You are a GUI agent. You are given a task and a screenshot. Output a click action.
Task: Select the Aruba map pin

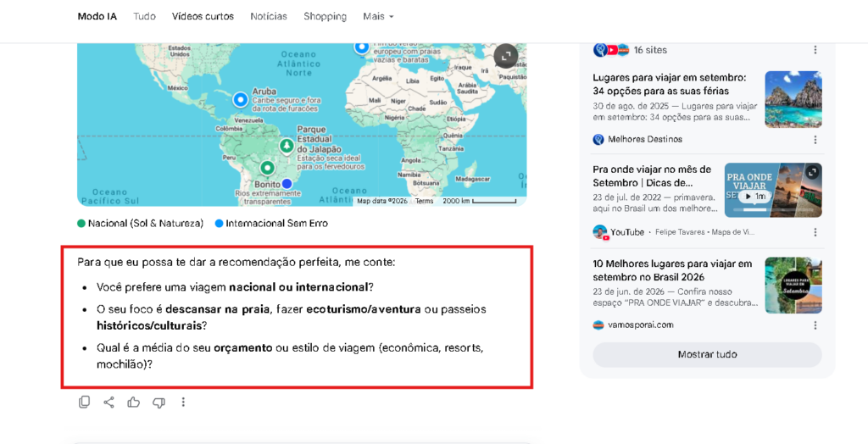(240, 100)
